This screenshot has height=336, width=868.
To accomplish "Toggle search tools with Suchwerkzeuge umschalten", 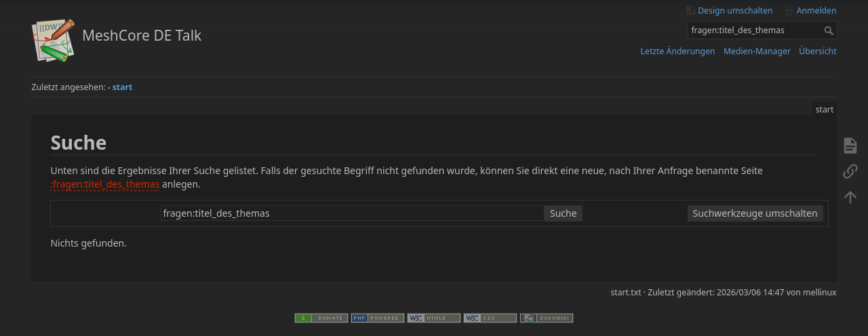I will click(x=755, y=213).
